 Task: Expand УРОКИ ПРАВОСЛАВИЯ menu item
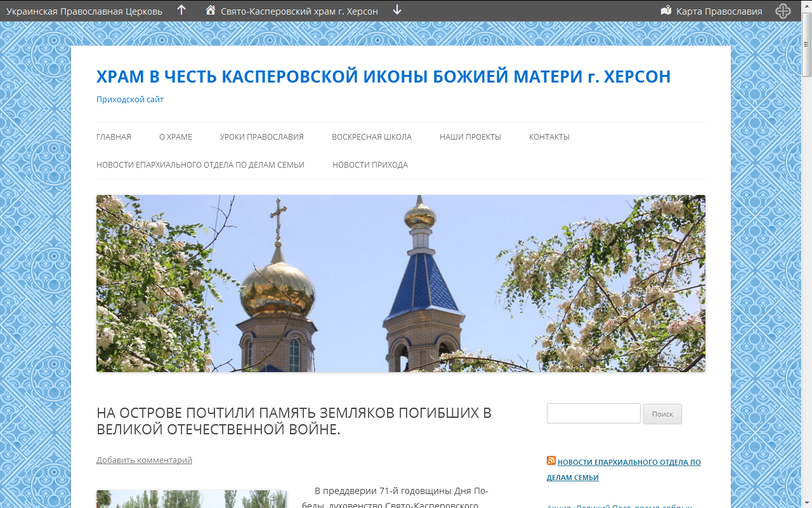262,137
